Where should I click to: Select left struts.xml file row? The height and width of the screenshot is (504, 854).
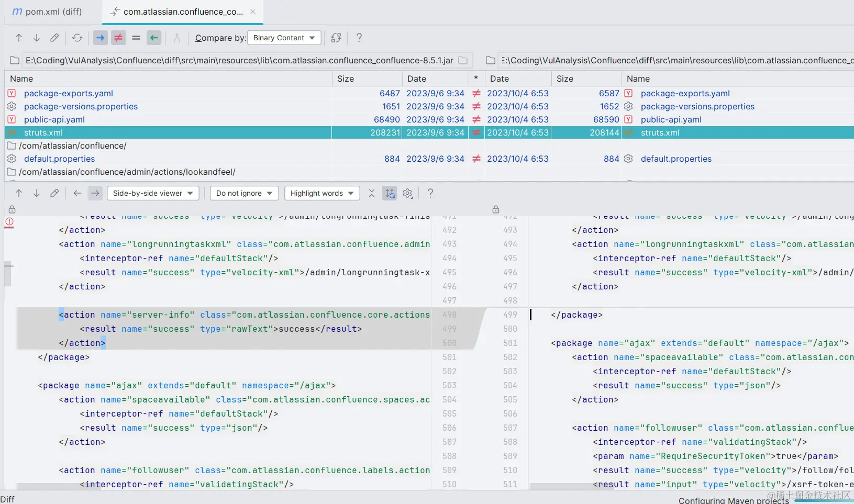point(43,132)
